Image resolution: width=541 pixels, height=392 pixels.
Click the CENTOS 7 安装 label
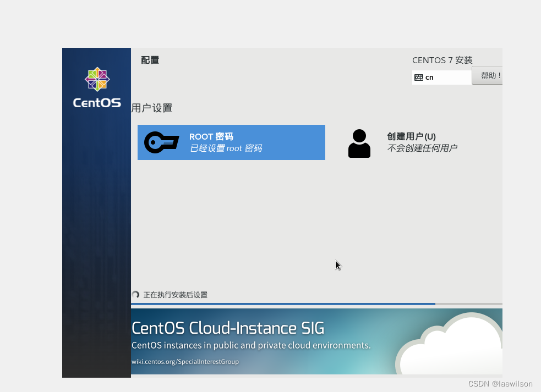click(x=442, y=60)
